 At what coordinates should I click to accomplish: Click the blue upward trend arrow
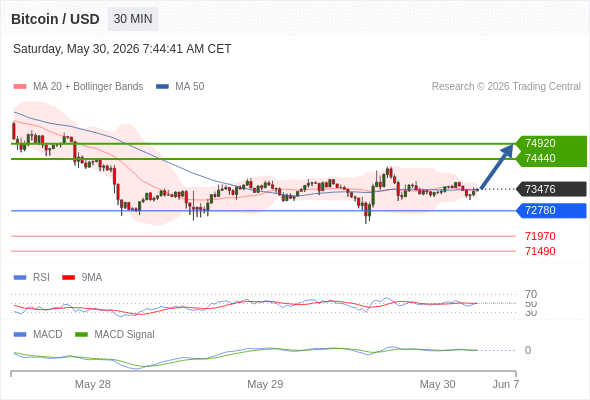point(497,166)
